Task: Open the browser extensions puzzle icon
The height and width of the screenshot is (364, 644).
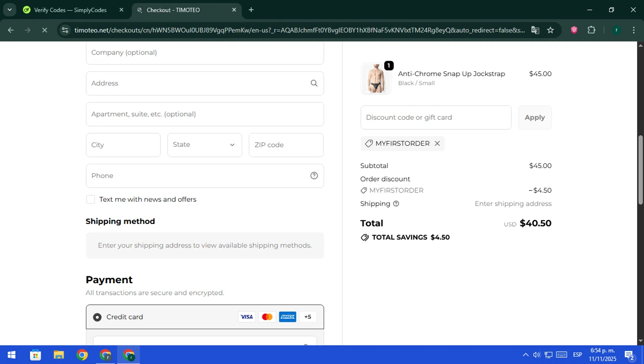Action: click(x=592, y=30)
